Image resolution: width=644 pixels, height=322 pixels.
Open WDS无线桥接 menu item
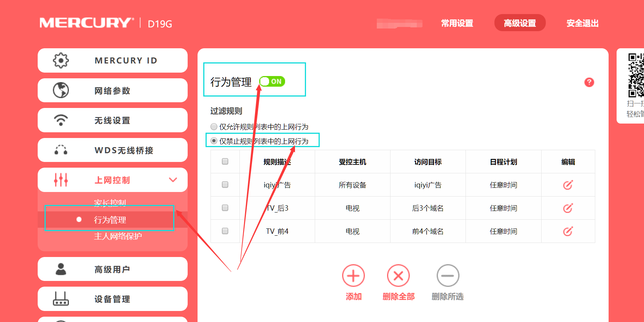coord(113,150)
